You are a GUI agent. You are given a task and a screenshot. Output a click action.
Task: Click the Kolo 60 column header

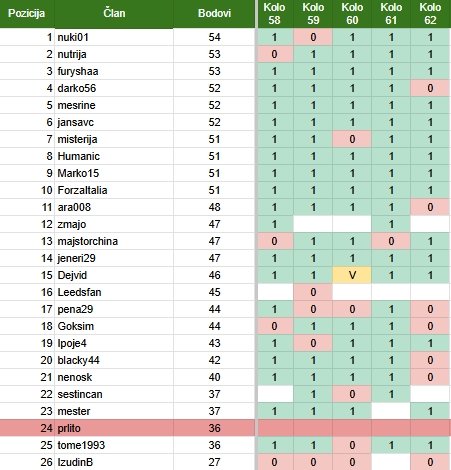(x=352, y=14)
